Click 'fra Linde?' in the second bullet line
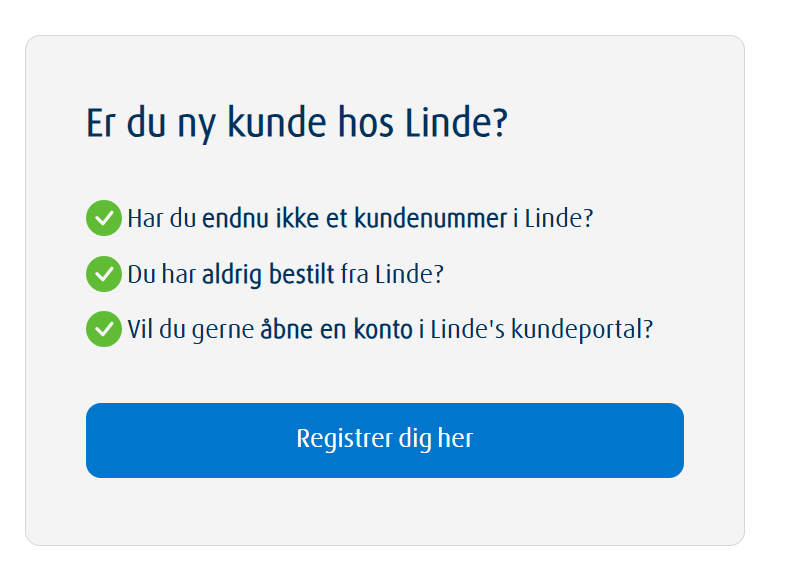 pyautogui.click(x=391, y=274)
